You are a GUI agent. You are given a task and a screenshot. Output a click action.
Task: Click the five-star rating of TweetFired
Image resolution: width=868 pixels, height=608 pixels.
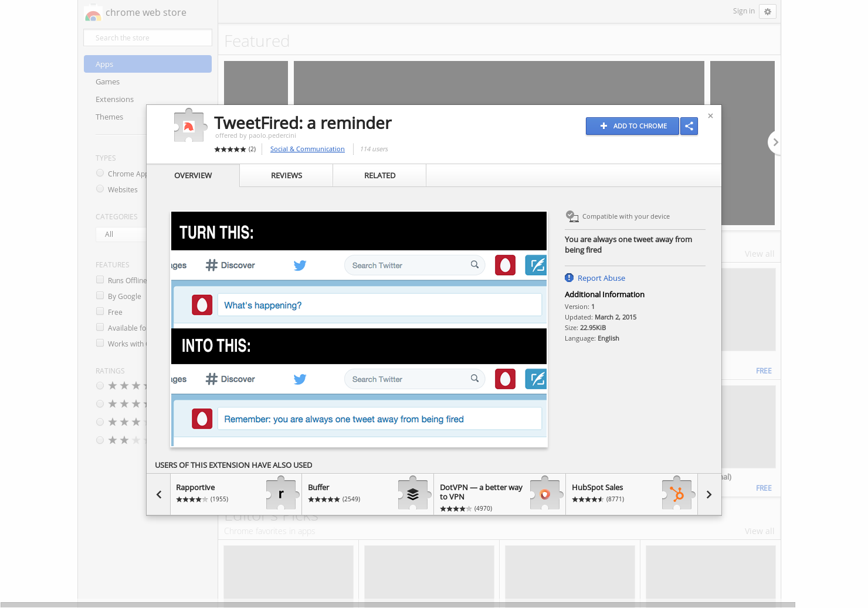pyautogui.click(x=230, y=150)
